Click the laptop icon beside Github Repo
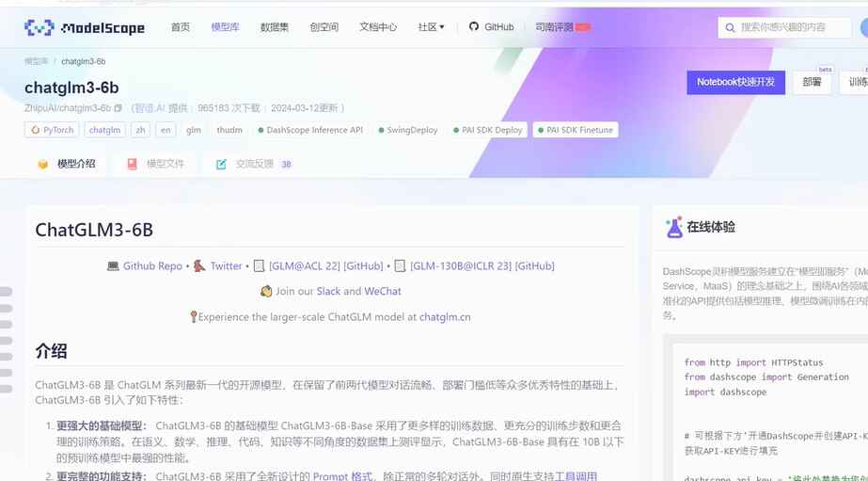The height and width of the screenshot is (481, 868). (x=113, y=266)
